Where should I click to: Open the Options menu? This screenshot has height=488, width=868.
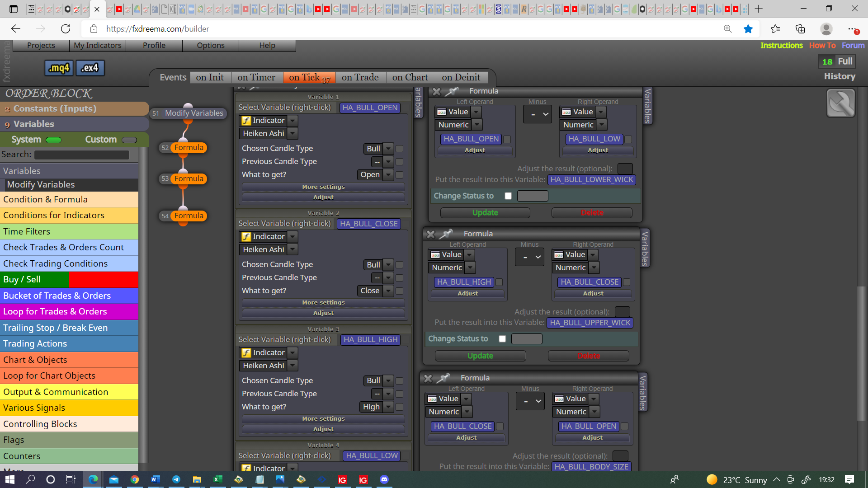(211, 45)
